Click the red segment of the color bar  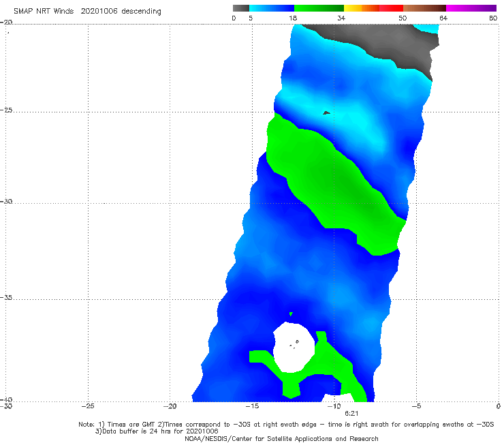pyautogui.click(x=391, y=8)
